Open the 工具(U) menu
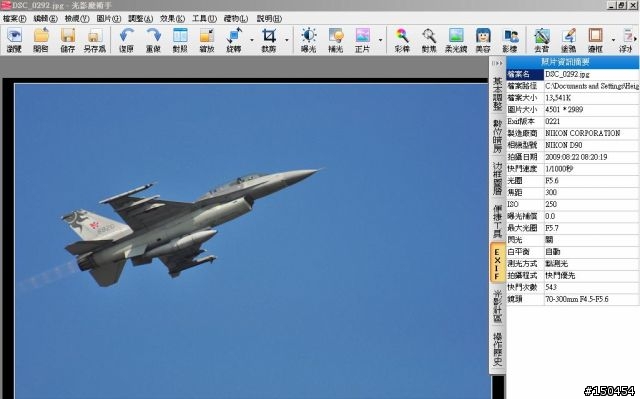Screen dimensions: 640x399 point(204,19)
